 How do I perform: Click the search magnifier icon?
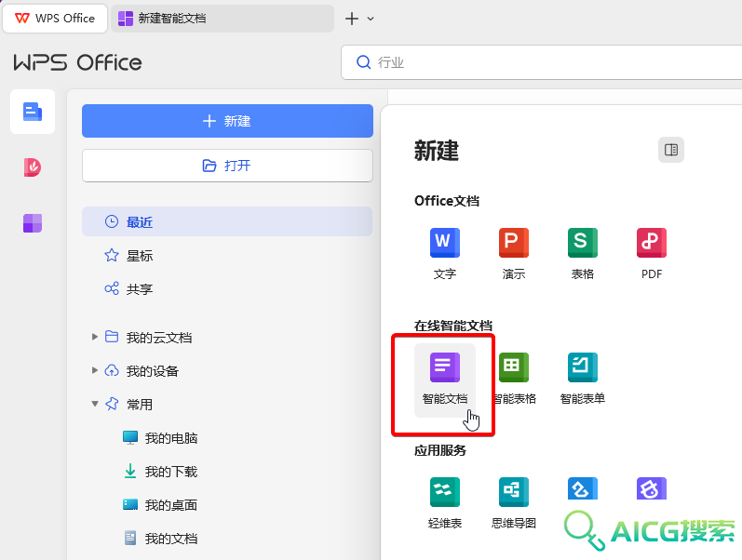click(x=363, y=62)
